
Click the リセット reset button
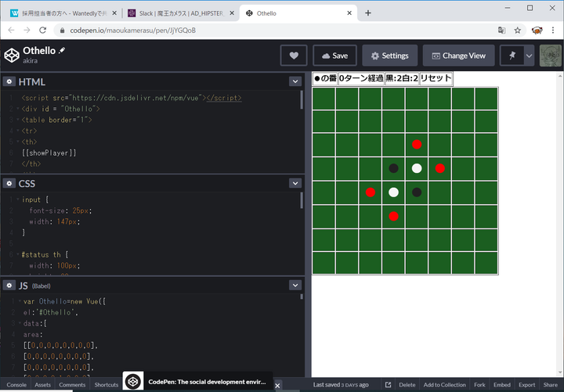click(x=436, y=78)
